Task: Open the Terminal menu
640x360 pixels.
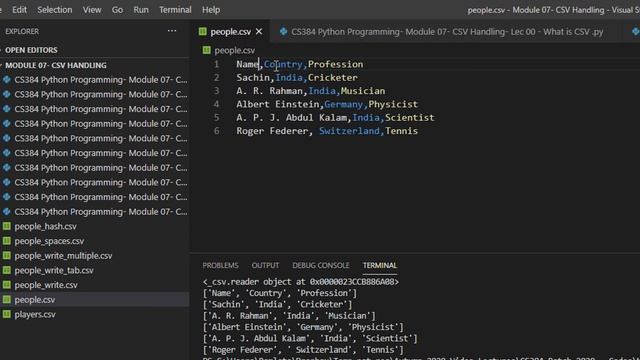Action: [175, 10]
